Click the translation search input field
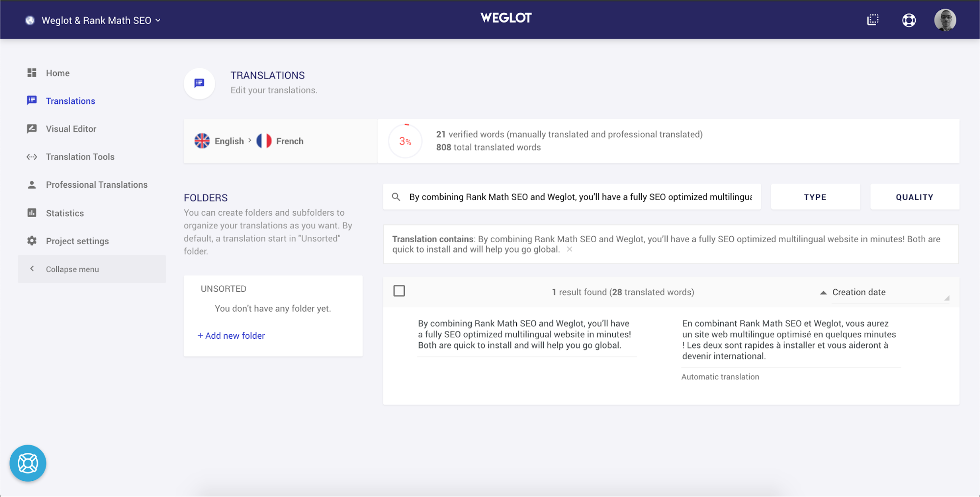The width and height of the screenshot is (980, 497). 580,197
